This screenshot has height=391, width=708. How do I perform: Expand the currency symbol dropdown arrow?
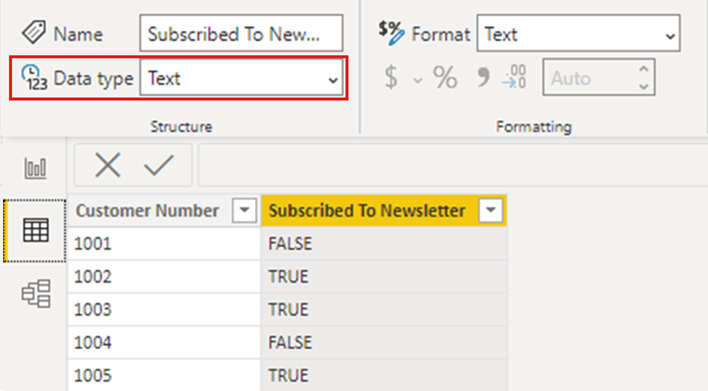click(418, 80)
